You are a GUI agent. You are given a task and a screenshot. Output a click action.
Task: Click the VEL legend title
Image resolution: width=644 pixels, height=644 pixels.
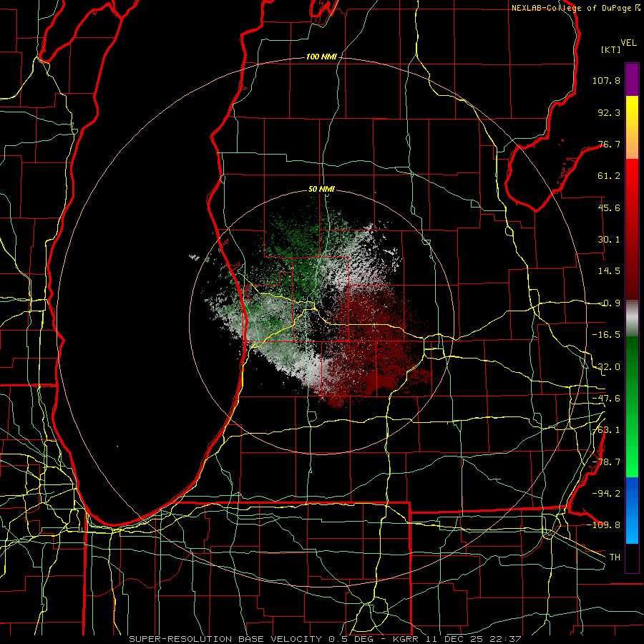click(x=628, y=43)
